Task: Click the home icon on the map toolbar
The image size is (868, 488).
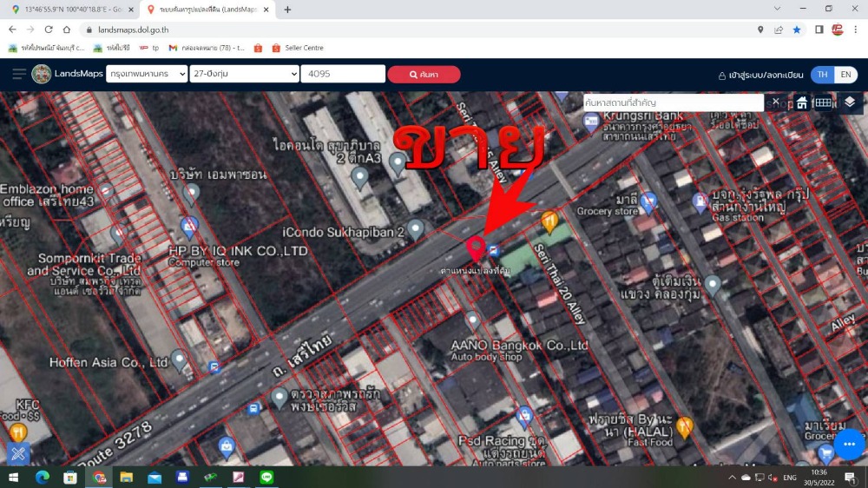Action: [x=801, y=102]
